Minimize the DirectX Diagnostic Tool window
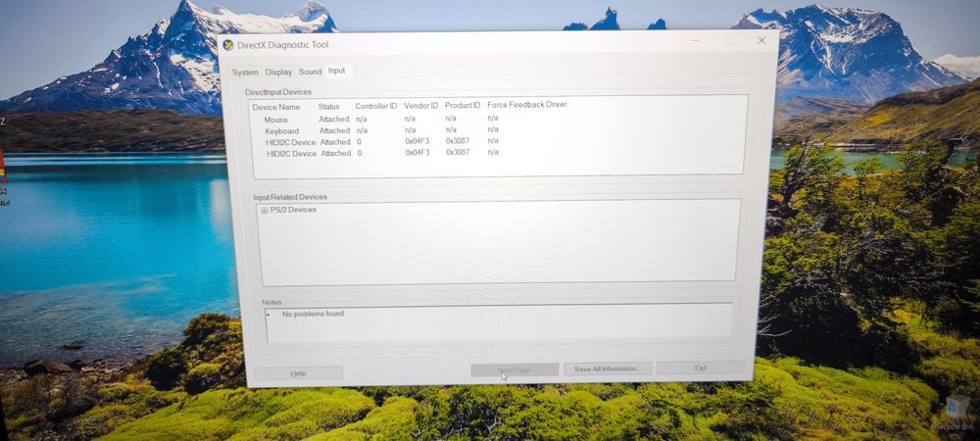The height and width of the screenshot is (441, 980). point(696,40)
